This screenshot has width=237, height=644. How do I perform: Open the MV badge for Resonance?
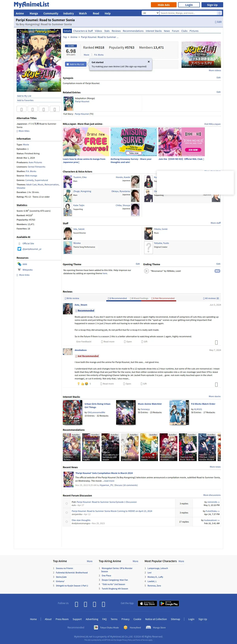click(x=217, y=271)
